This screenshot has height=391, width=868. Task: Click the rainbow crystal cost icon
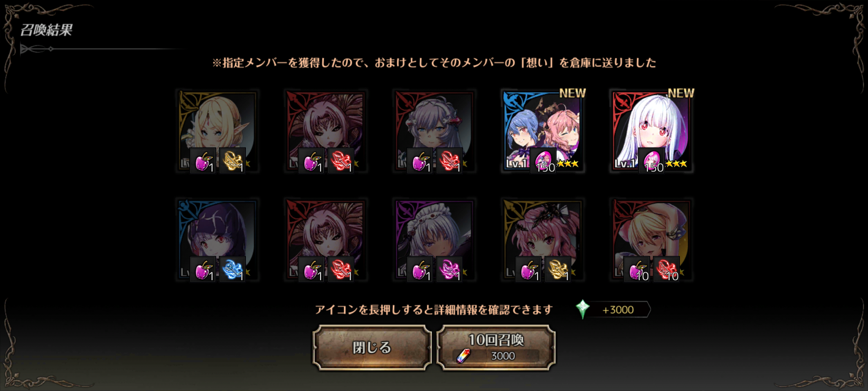(x=462, y=356)
